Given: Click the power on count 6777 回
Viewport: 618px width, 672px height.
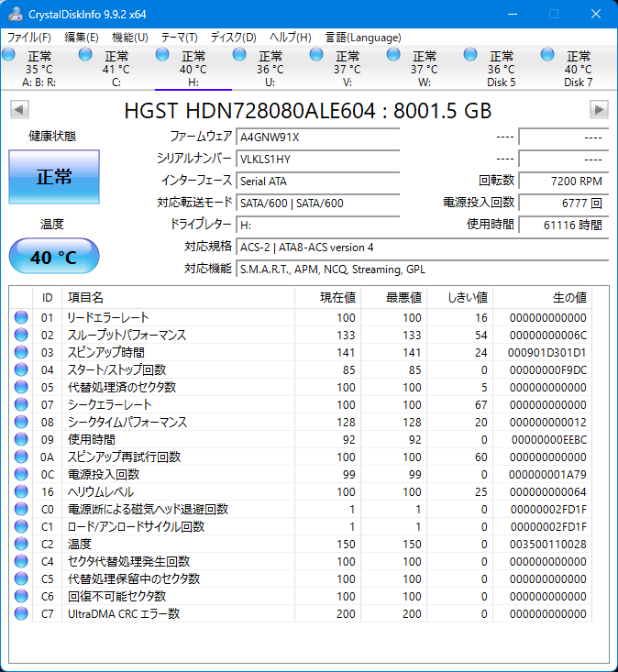Looking at the screenshot, I should coord(563,203).
